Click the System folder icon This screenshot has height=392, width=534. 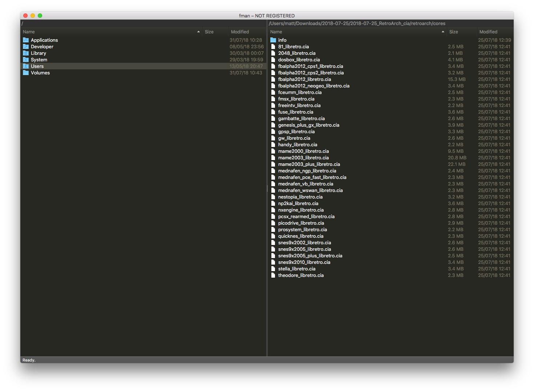pyautogui.click(x=25, y=60)
